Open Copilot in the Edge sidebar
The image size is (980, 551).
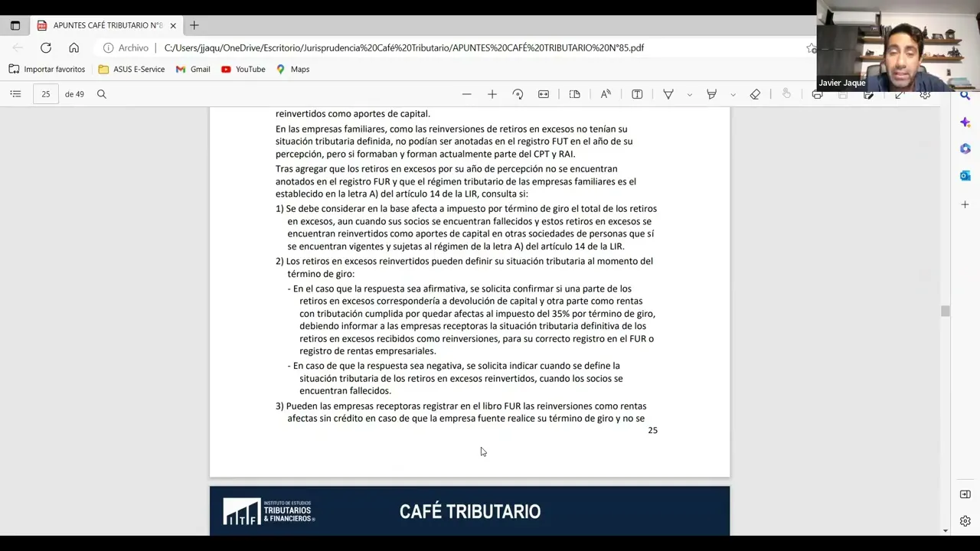(965, 122)
